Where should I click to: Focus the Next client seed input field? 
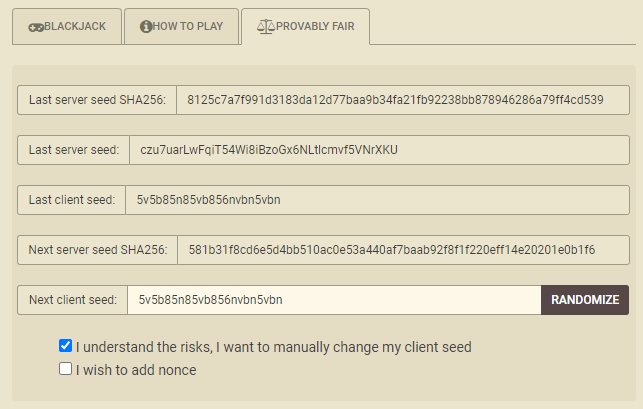click(x=334, y=300)
